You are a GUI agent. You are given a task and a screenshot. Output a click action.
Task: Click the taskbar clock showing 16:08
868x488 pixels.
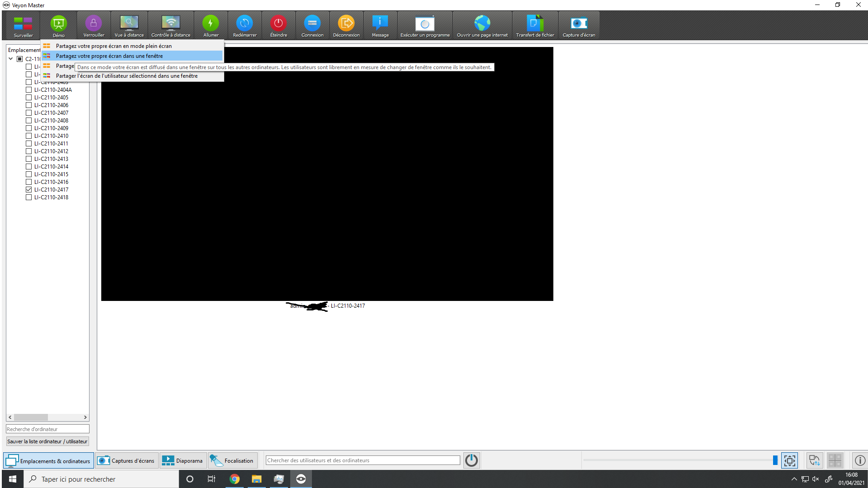point(852,479)
